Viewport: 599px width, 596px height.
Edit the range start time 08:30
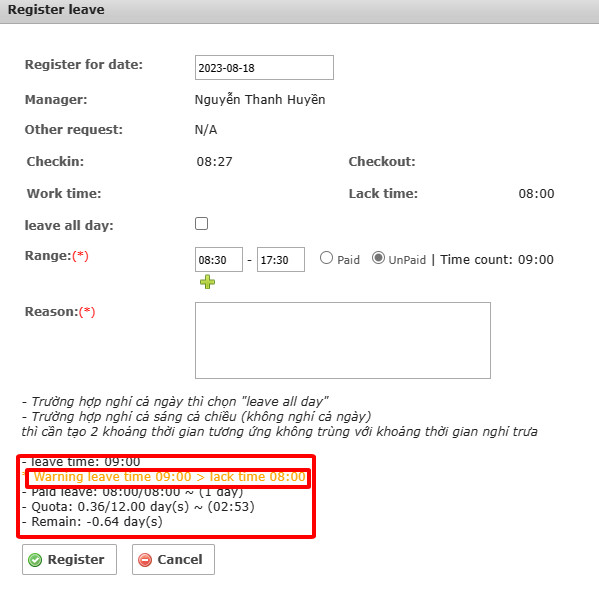[219, 260]
